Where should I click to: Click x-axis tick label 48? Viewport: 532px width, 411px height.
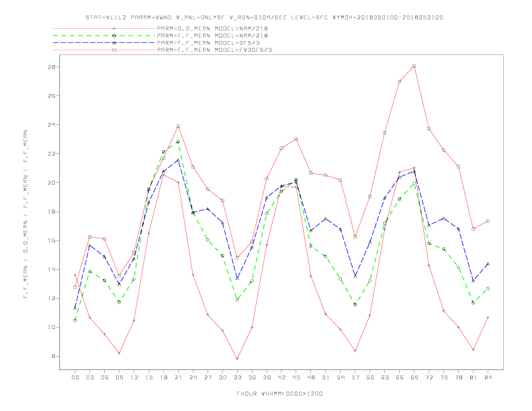pos(311,377)
